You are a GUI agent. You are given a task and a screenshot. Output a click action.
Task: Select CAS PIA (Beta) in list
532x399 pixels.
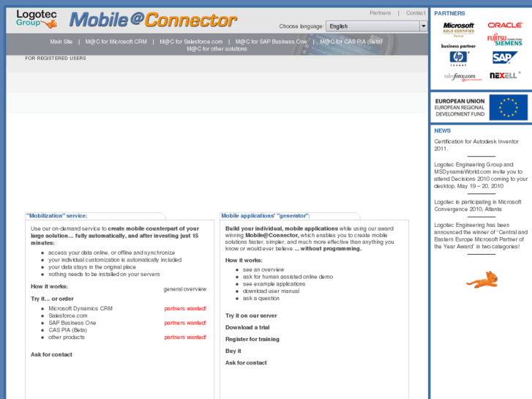(x=67, y=330)
